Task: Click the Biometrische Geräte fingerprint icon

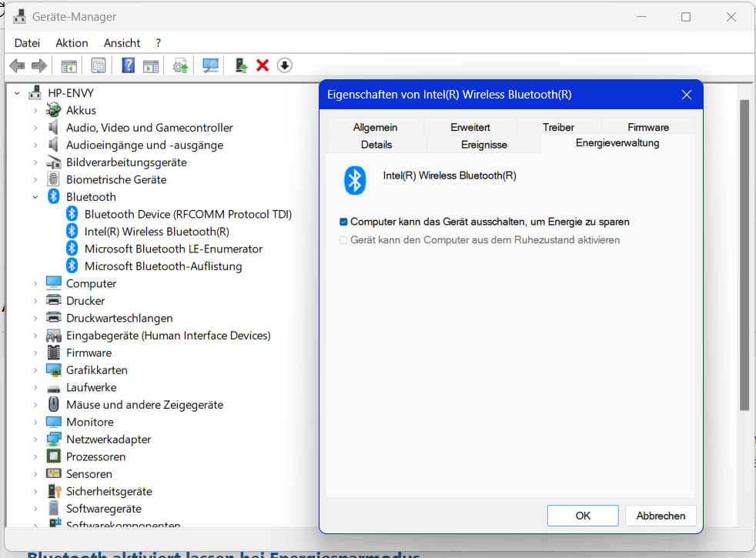Action: tap(54, 180)
